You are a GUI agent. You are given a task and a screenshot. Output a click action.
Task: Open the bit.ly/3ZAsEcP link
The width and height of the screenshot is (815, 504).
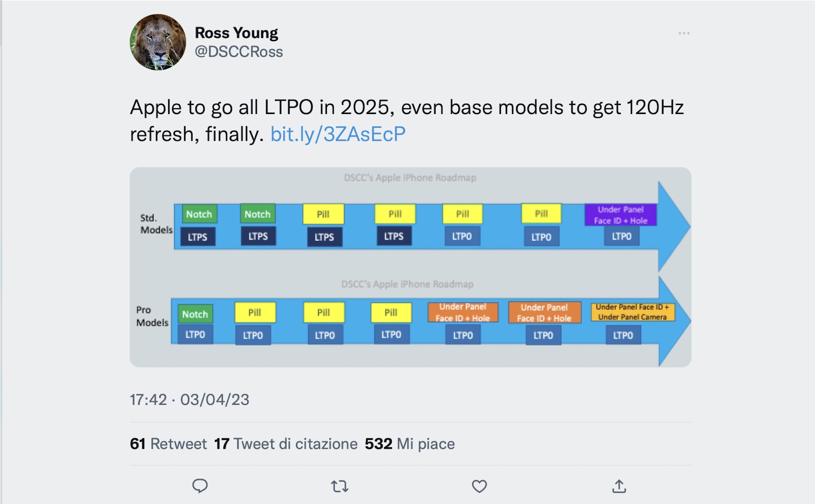click(338, 134)
